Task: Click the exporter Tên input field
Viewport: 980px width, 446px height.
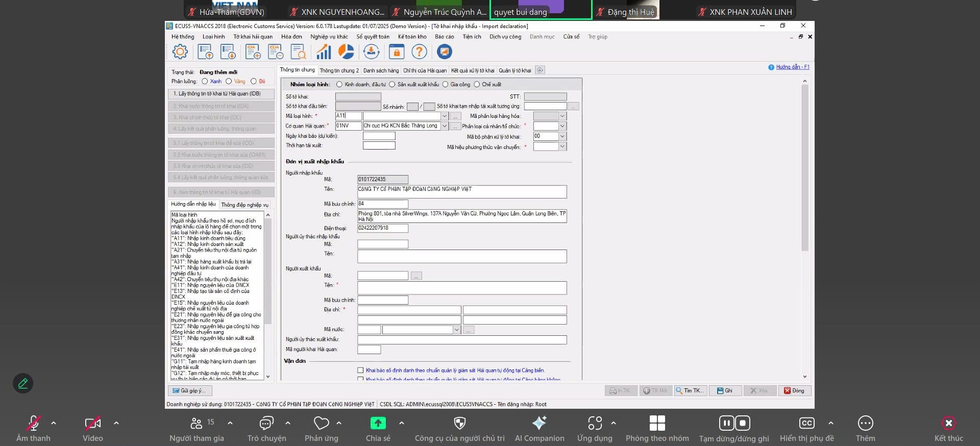Action: 462,288
